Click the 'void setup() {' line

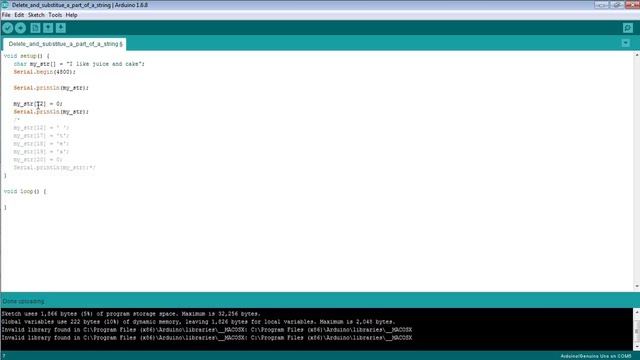27,56
